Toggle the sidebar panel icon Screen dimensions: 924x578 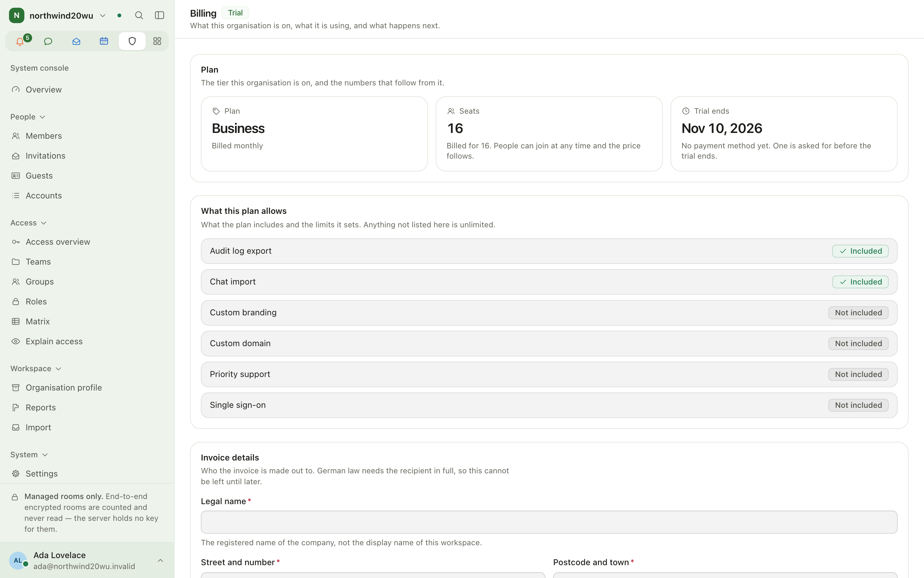coord(159,15)
